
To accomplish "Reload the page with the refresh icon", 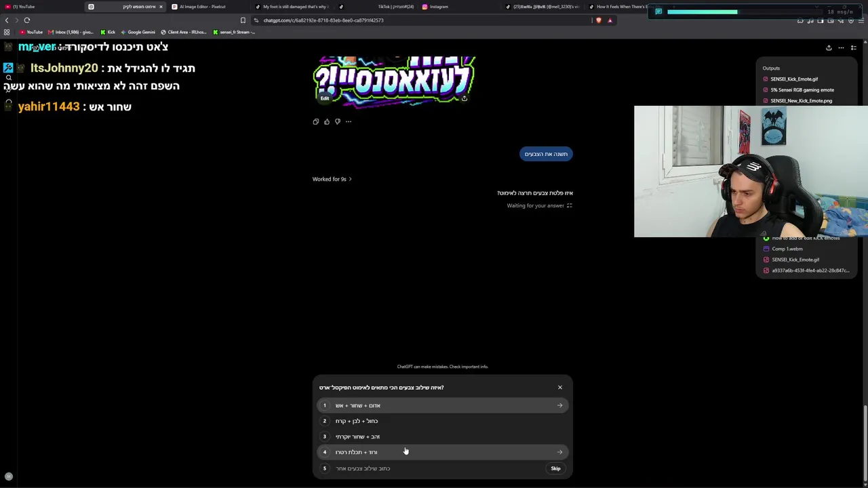I will (x=27, y=20).
